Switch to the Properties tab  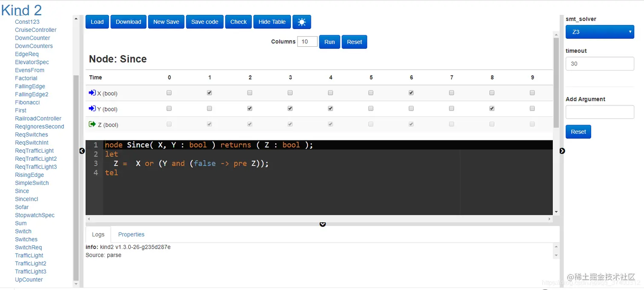[x=131, y=234]
